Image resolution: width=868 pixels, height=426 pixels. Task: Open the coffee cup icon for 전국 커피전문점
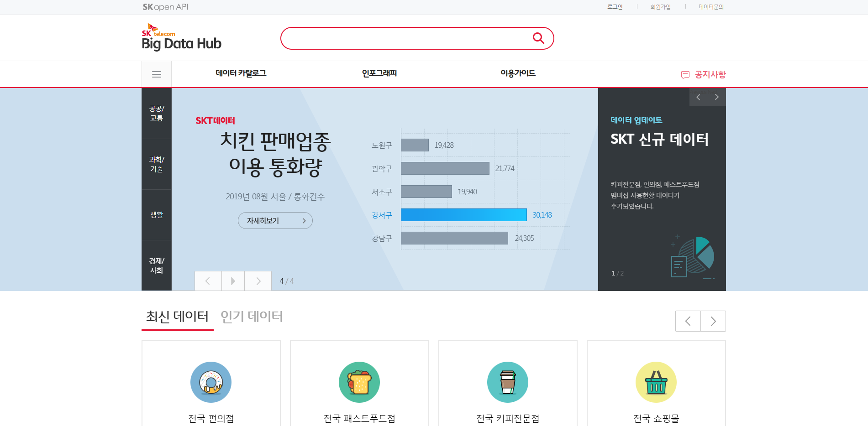click(508, 382)
